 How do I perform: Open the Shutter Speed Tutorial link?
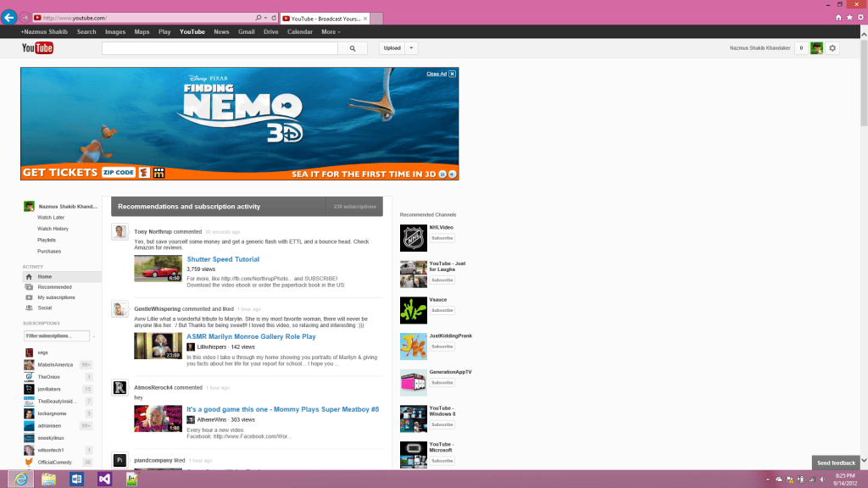(x=223, y=259)
